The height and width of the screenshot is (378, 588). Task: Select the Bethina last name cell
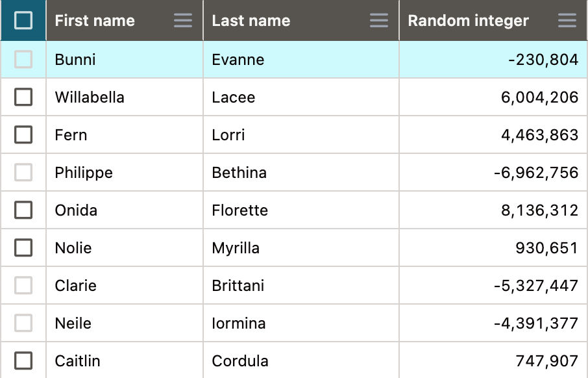pos(301,172)
